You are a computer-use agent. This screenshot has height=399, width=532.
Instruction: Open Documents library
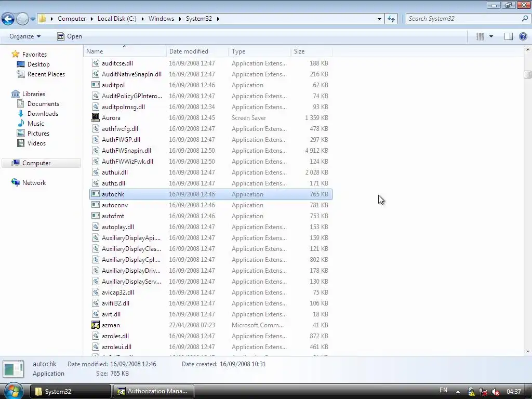coord(38,103)
